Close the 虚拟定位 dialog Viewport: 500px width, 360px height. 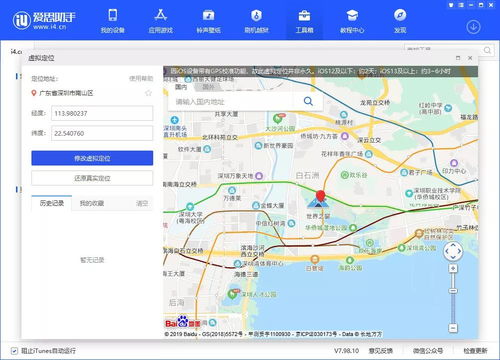tap(470, 58)
